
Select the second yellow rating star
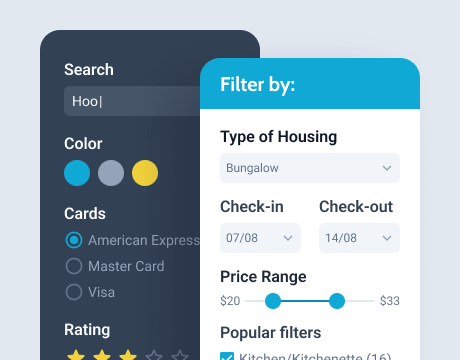pos(102,355)
